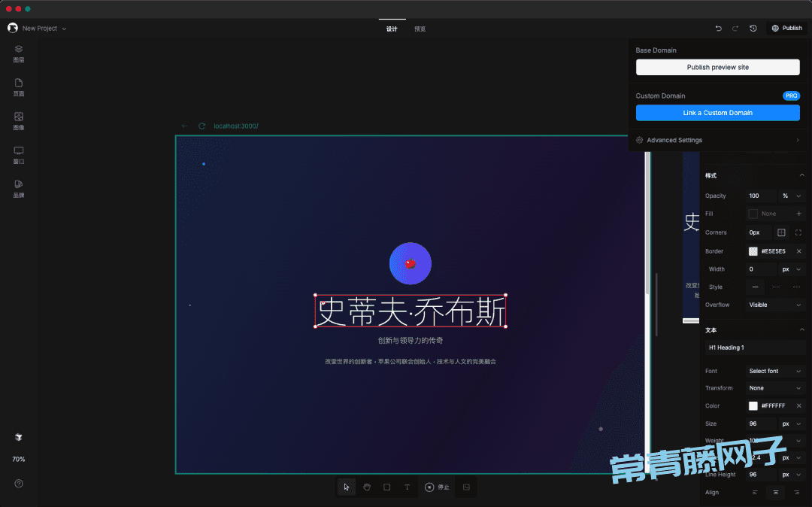Collapse the 样式 style section

click(x=801, y=175)
